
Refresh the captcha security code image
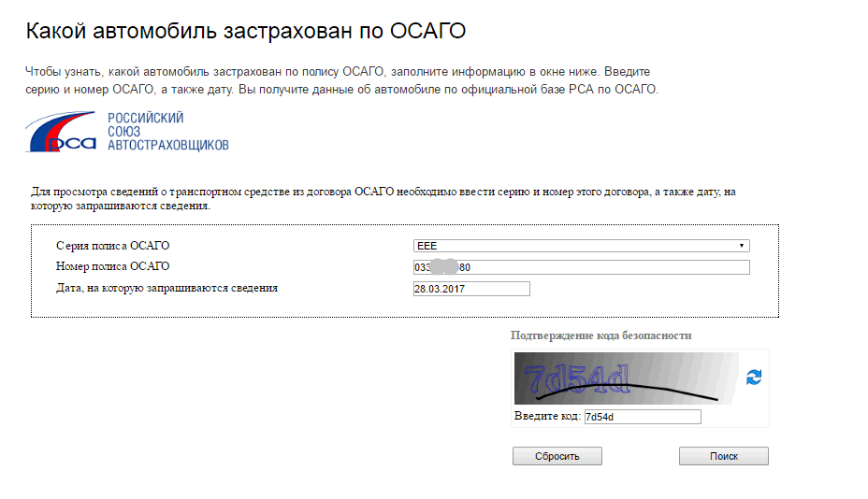pyautogui.click(x=753, y=378)
